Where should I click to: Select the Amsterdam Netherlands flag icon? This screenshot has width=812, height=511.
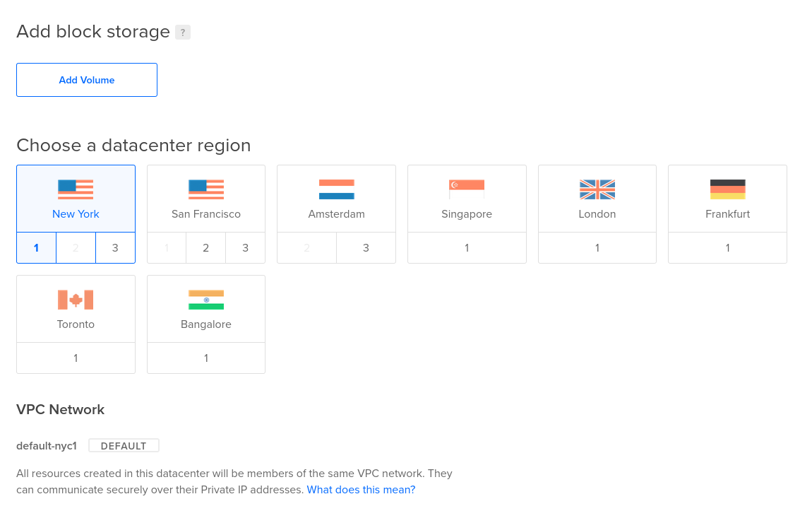pos(336,189)
